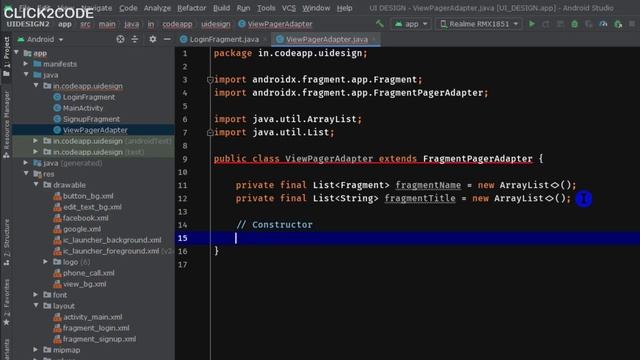Expand the manifests folder
This screenshot has width=640, height=360.
(x=26, y=64)
